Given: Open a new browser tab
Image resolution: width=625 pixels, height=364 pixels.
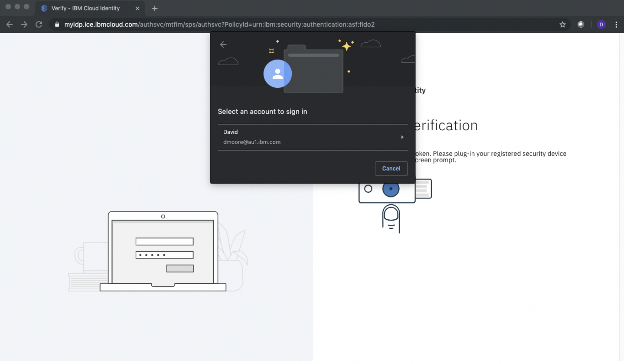Looking at the screenshot, I should 155,8.
